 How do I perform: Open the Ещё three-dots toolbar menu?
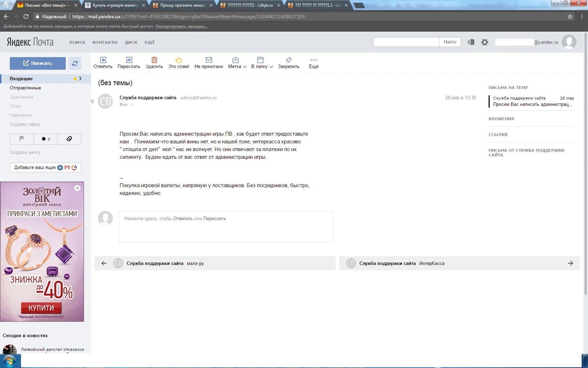coord(314,63)
